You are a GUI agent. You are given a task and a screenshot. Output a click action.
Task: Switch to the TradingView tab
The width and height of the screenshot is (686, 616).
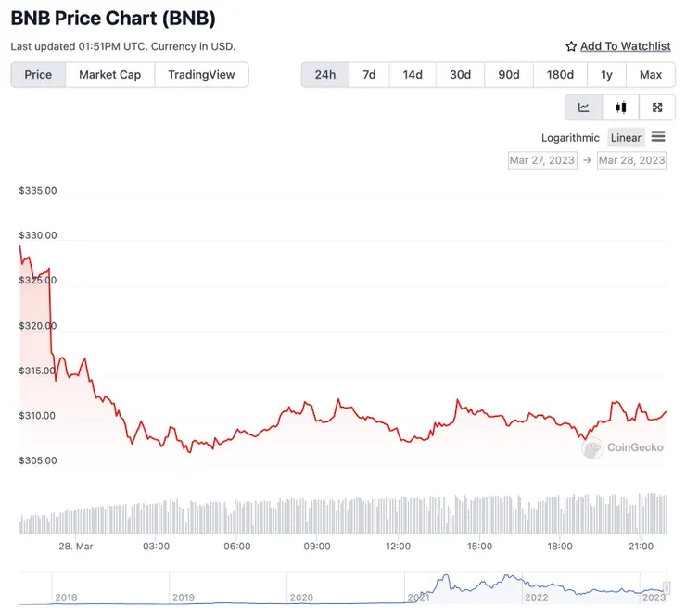pyautogui.click(x=202, y=75)
